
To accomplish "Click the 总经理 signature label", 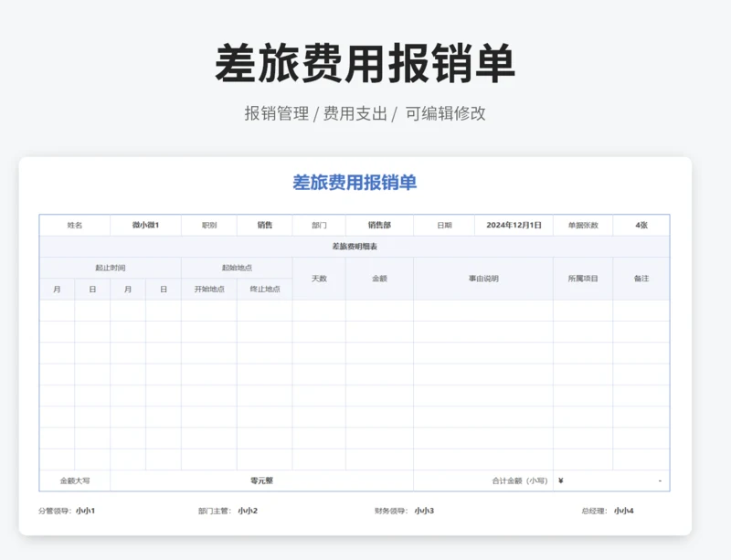I will coord(595,511).
